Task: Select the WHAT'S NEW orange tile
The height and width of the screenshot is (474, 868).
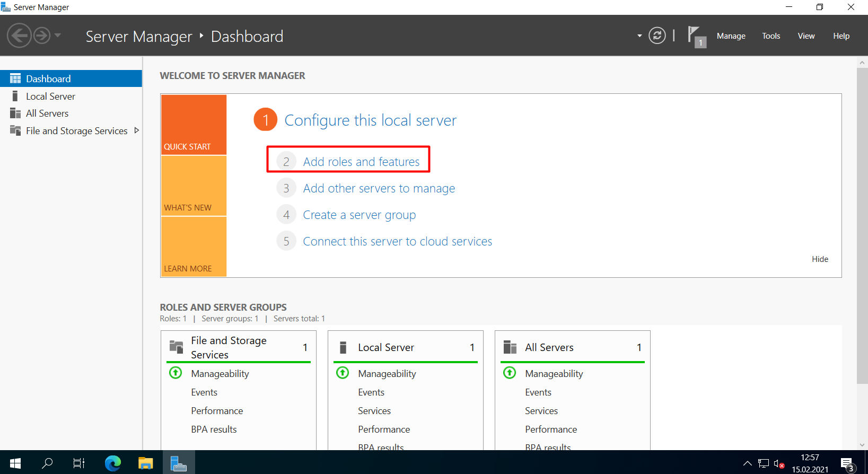Action: 194,186
